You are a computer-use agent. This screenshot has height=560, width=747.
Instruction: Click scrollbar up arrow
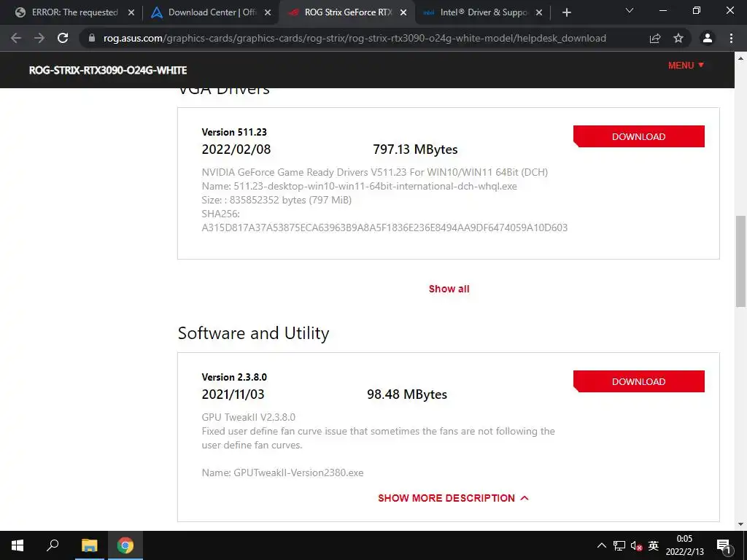click(740, 58)
